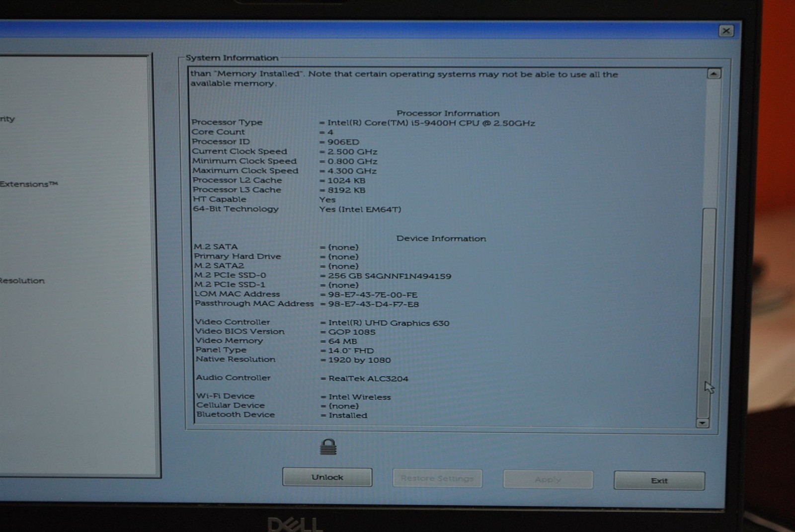Screen dimensions: 795x532
Task: Click Panel Type value 14.0" FHD
Action: point(351,351)
